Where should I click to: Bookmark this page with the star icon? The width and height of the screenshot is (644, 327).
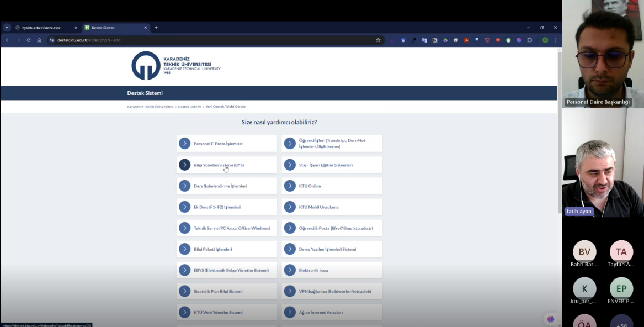(378, 40)
